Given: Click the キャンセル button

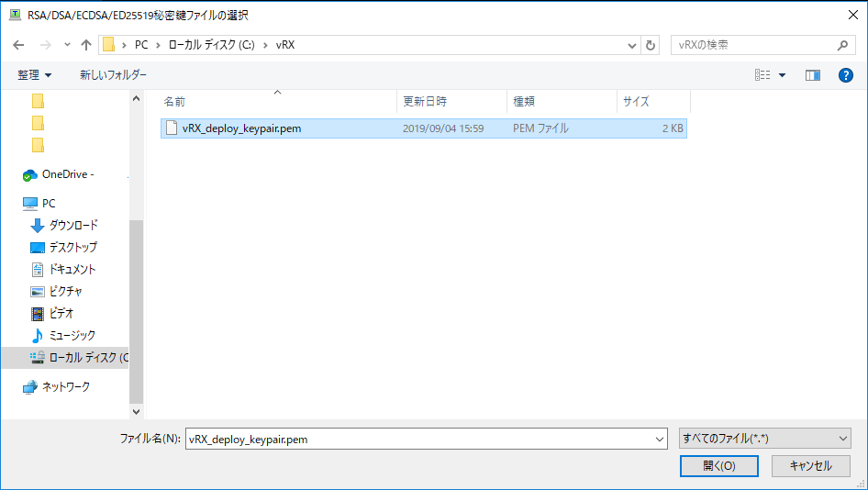Looking at the screenshot, I should click(810, 466).
